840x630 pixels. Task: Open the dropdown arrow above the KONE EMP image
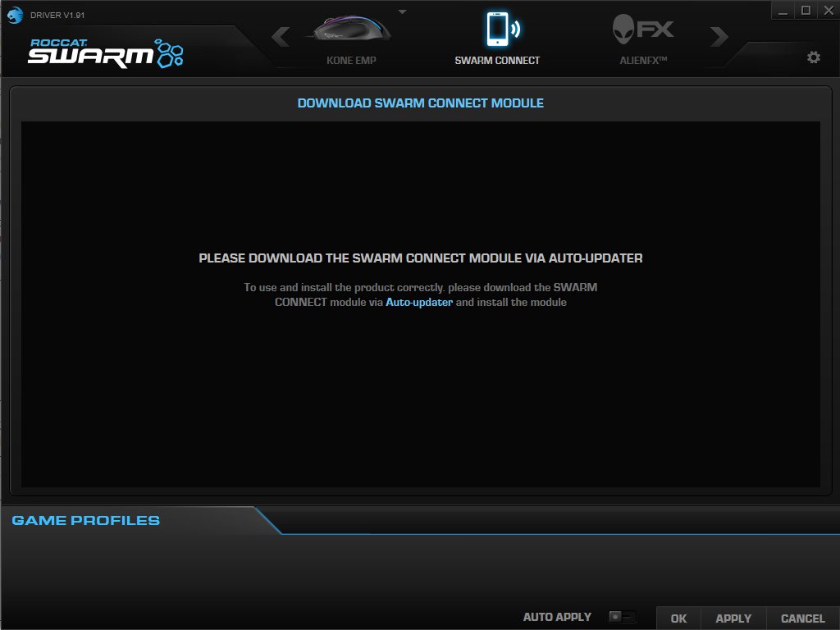tap(402, 11)
